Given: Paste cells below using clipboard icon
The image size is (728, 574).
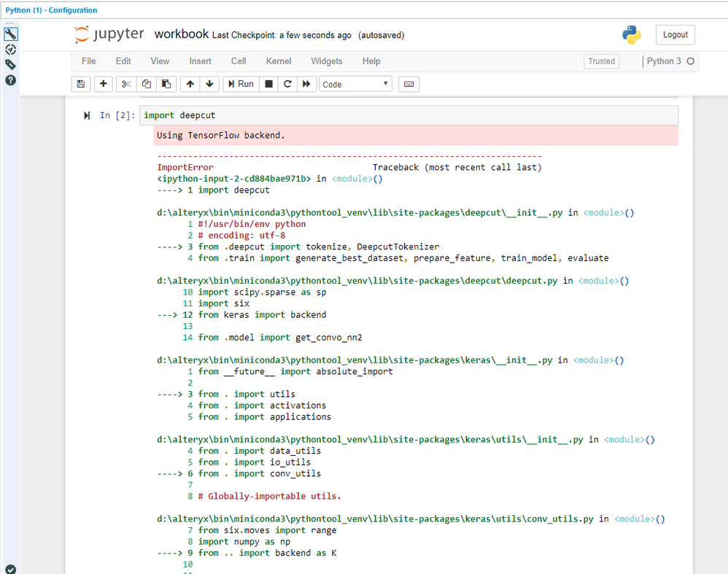Looking at the screenshot, I should 166,84.
